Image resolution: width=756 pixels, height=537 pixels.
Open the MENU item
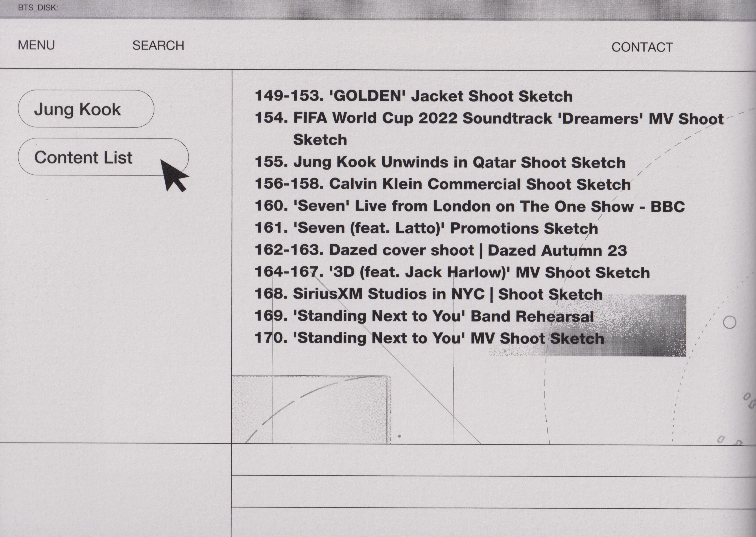point(36,45)
